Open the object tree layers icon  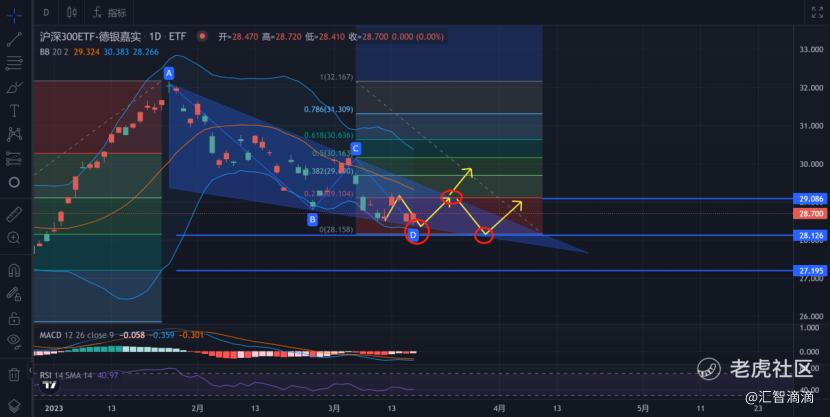click(14, 406)
